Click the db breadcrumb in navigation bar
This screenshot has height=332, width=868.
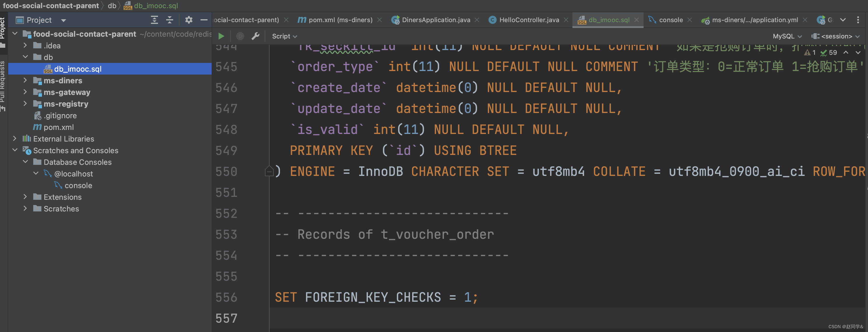pos(112,6)
